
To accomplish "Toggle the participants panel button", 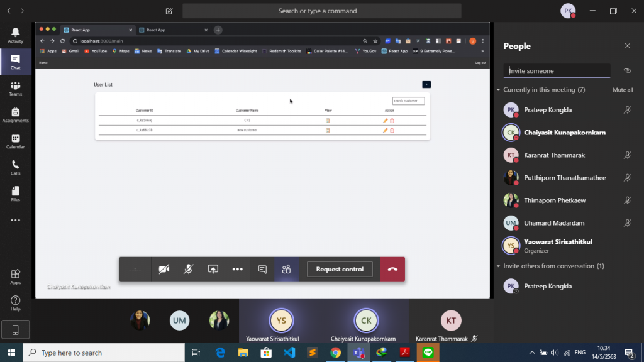I will [287, 269].
